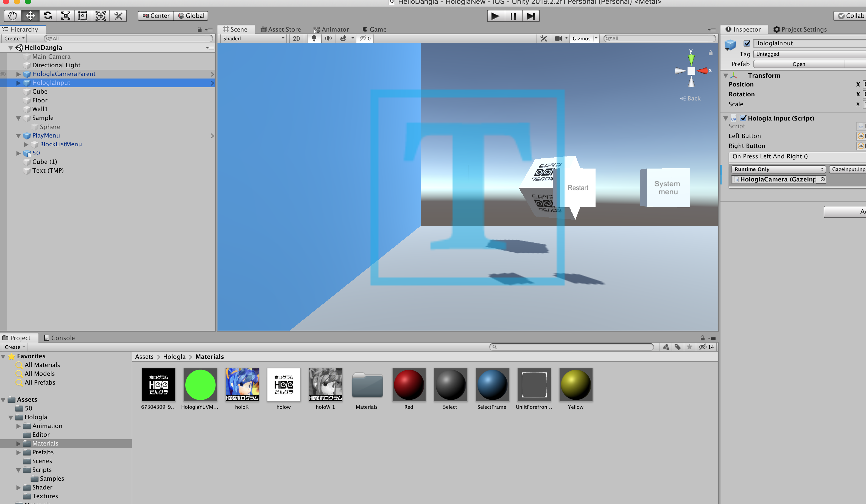Open the Console tab

pos(59,338)
